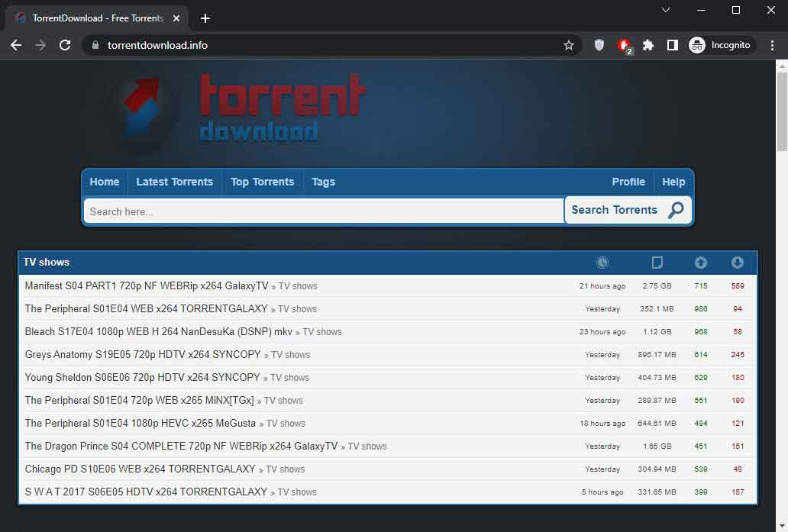Reload the page with refresh icon
This screenshot has height=532, width=788.
(x=65, y=45)
